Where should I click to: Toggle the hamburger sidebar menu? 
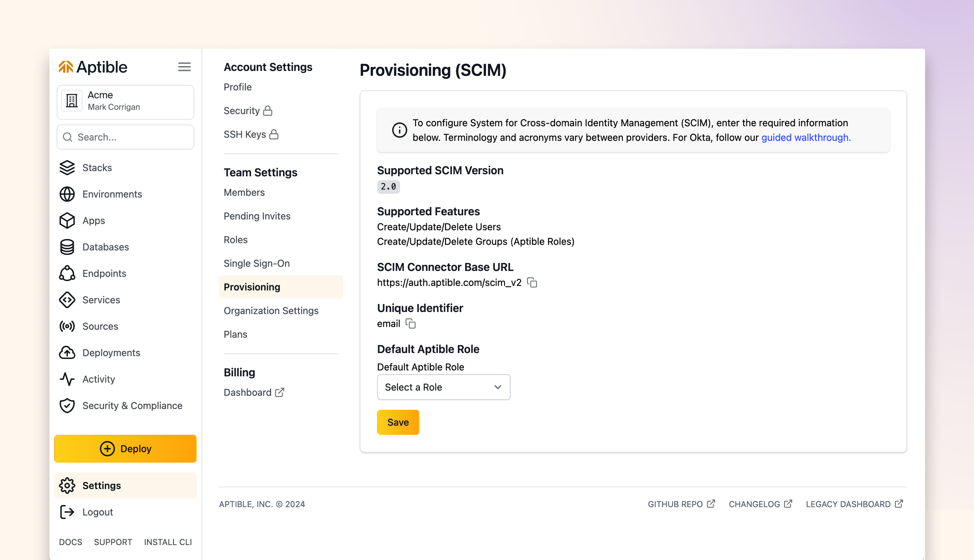click(x=184, y=67)
